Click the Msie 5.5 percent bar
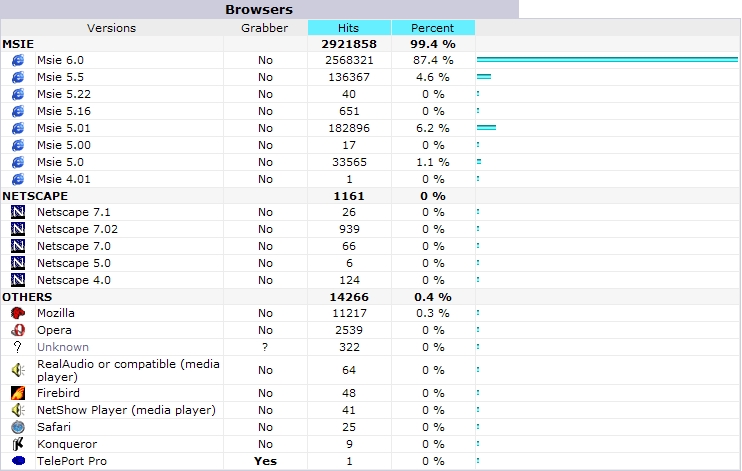The height and width of the screenshot is (471, 742). [x=484, y=76]
